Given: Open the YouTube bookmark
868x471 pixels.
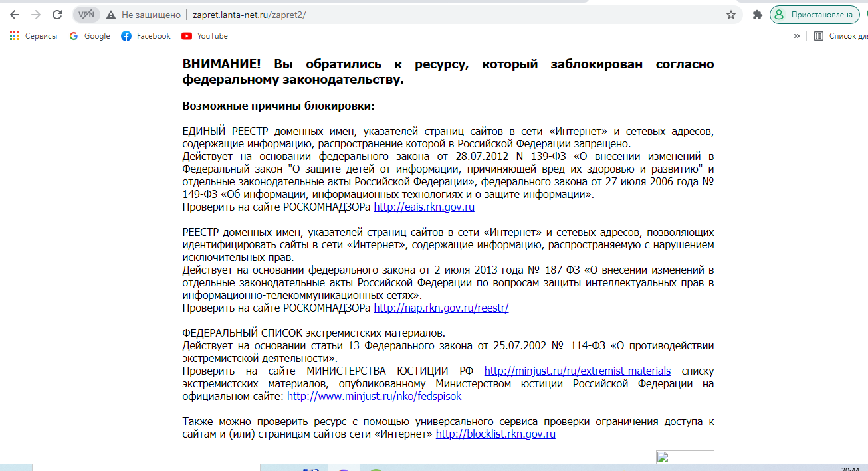Looking at the screenshot, I should (x=205, y=36).
